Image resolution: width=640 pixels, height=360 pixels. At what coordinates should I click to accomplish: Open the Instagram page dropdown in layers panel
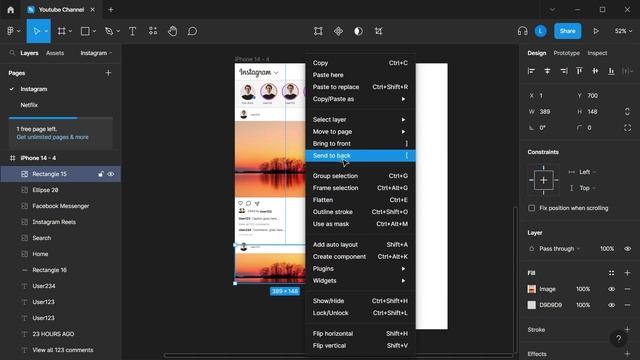point(96,53)
